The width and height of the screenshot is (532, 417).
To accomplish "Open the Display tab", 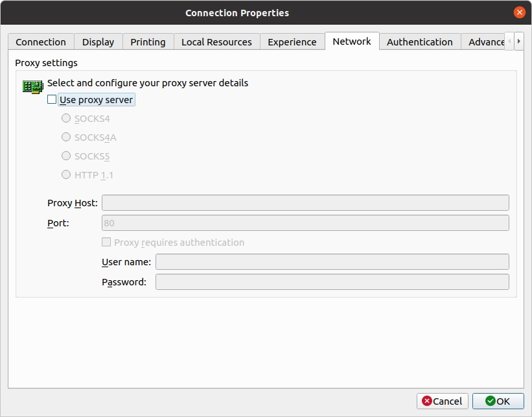I will (x=98, y=42).
